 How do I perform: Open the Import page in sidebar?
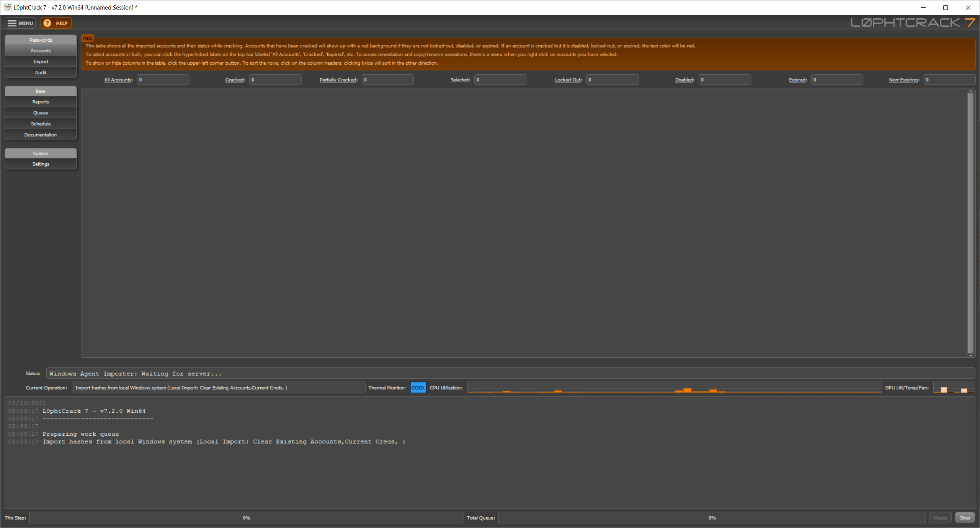coord(41,62)
